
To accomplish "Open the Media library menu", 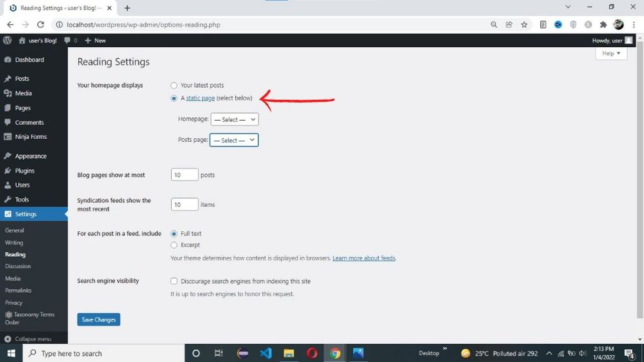I will [x=23, y=93].
